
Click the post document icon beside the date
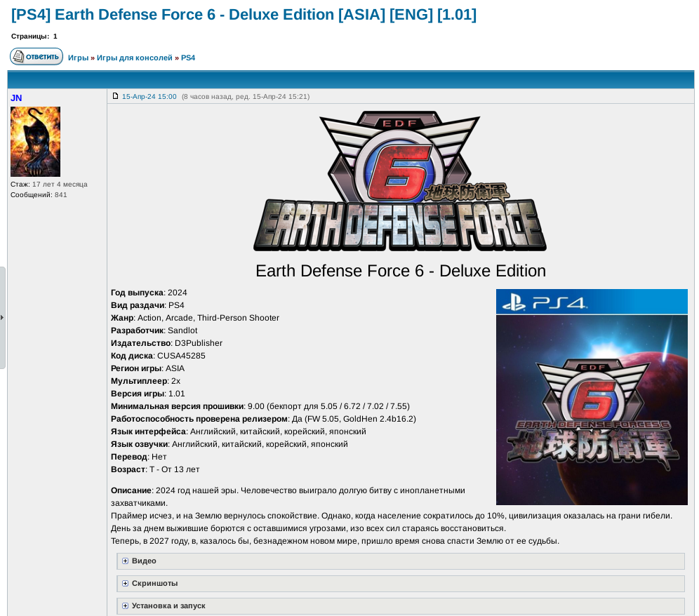pos(116,96)
